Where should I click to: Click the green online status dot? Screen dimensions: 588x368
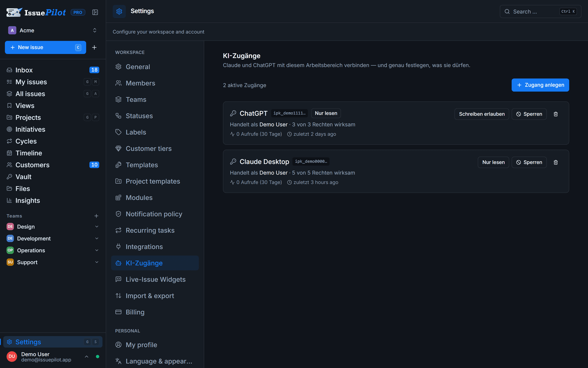pyautogui.click(x=97, y=357)
